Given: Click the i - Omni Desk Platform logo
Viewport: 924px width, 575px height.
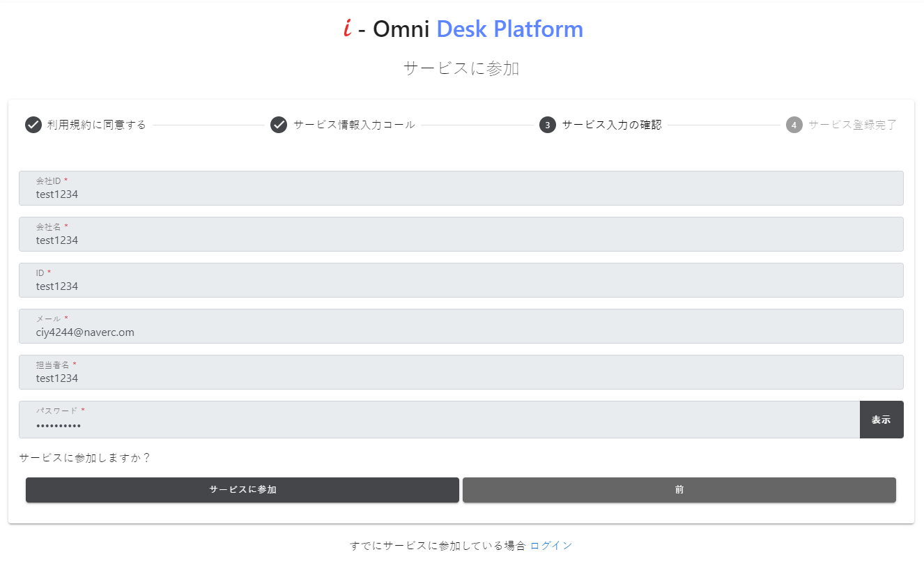Looking at the screenshot, I should [463, 29].
